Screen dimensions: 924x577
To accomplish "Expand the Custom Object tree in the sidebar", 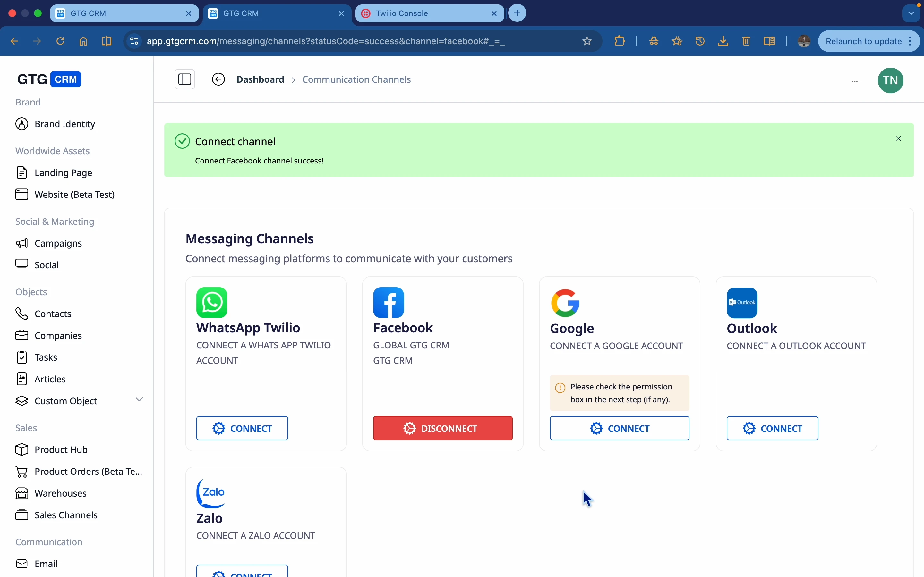I will (x=140, y=399).
